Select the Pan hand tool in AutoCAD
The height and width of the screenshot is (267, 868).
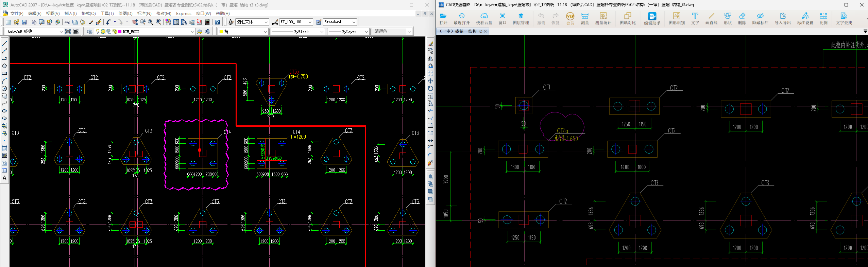pos(135,22)
